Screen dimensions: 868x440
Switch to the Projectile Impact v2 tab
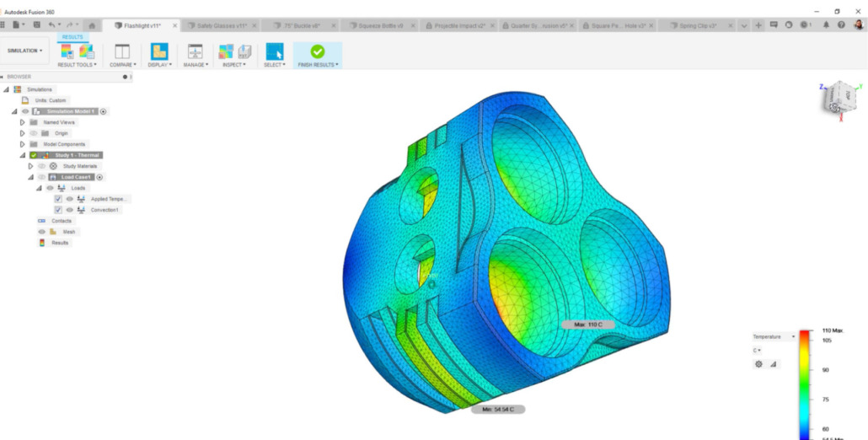(x=460, y=25)
